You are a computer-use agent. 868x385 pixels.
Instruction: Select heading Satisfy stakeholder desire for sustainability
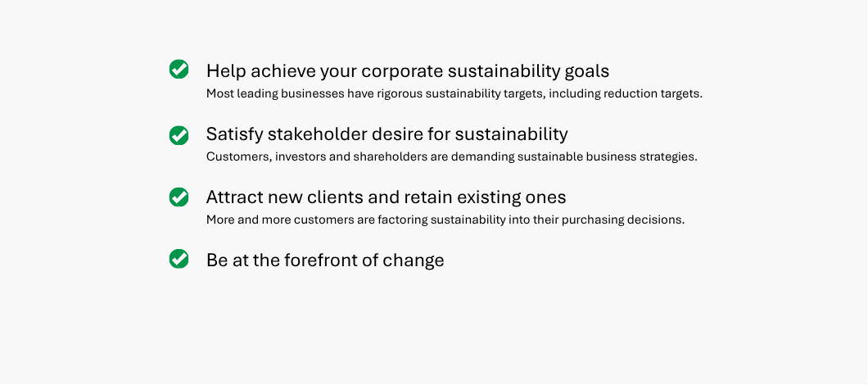[387, 134]
